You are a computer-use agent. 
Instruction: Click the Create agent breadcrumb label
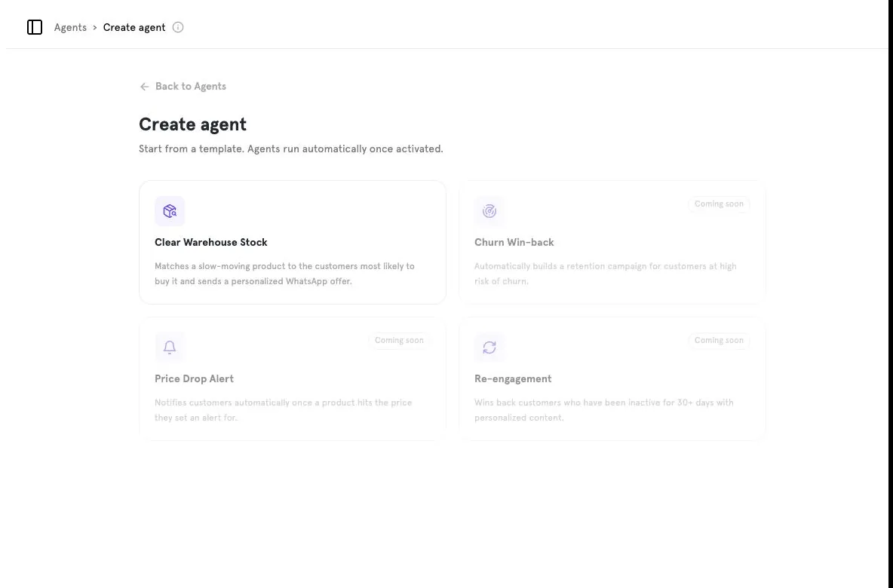point(134,27)
